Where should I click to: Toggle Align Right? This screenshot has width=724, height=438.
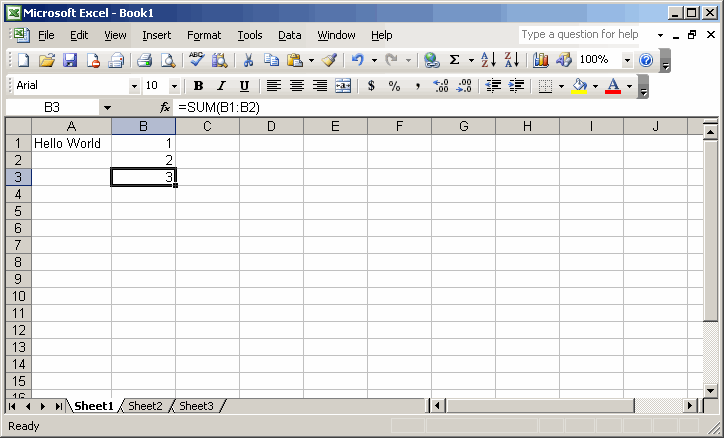click(x=320, y=86)
